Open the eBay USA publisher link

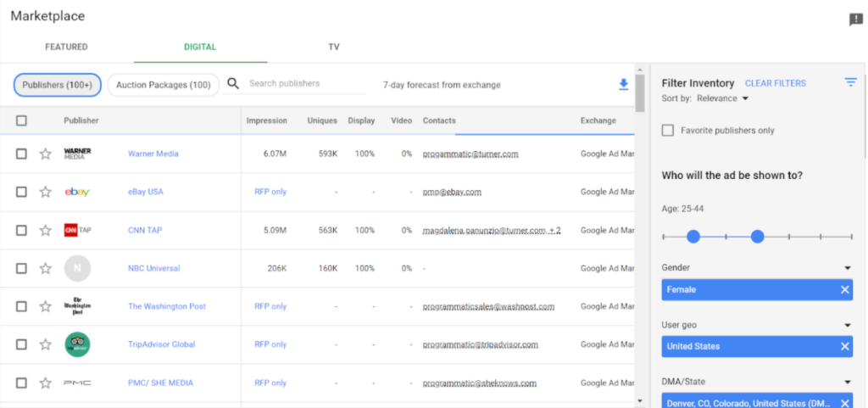pos(146,192)
